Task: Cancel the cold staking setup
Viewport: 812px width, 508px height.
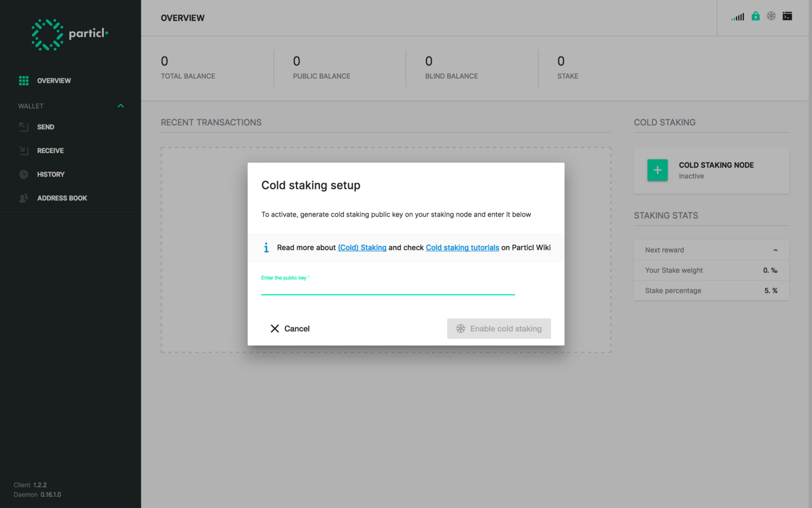Action: coord(290,329)
